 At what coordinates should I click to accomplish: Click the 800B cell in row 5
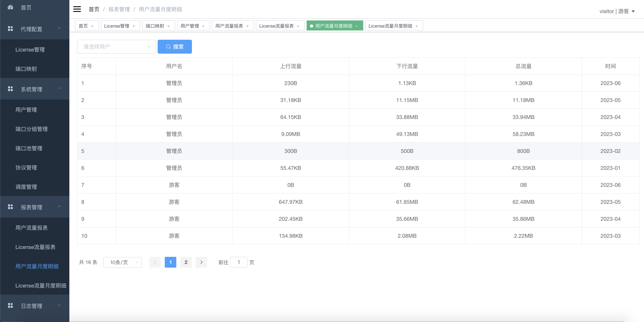(523, 151)
